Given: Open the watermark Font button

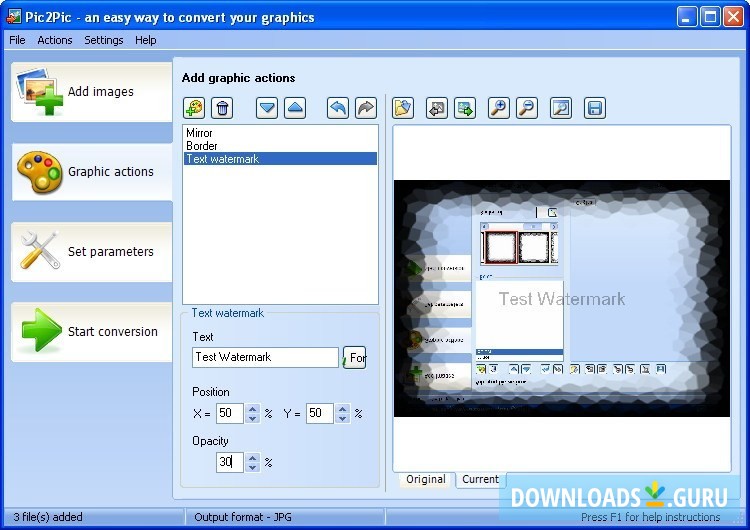Looking at the screenshot, I should coord(354,357).
